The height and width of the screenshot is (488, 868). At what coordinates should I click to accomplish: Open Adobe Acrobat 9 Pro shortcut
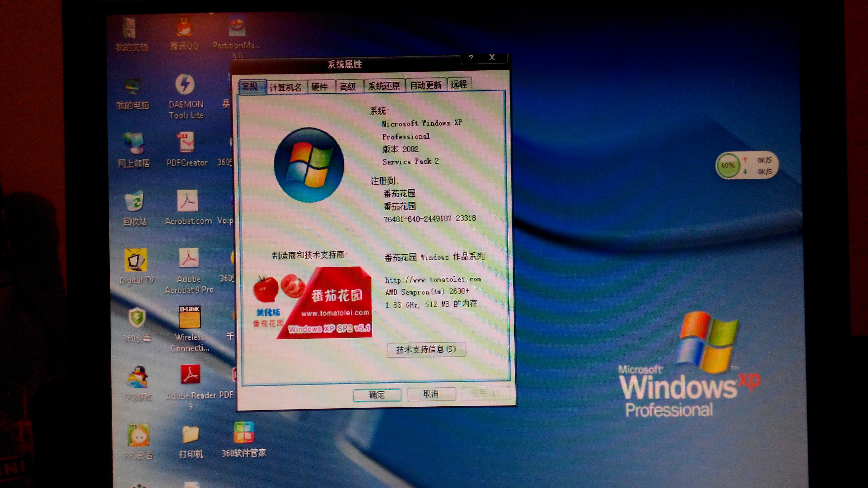pyautogui.click(x=189, y=271)
